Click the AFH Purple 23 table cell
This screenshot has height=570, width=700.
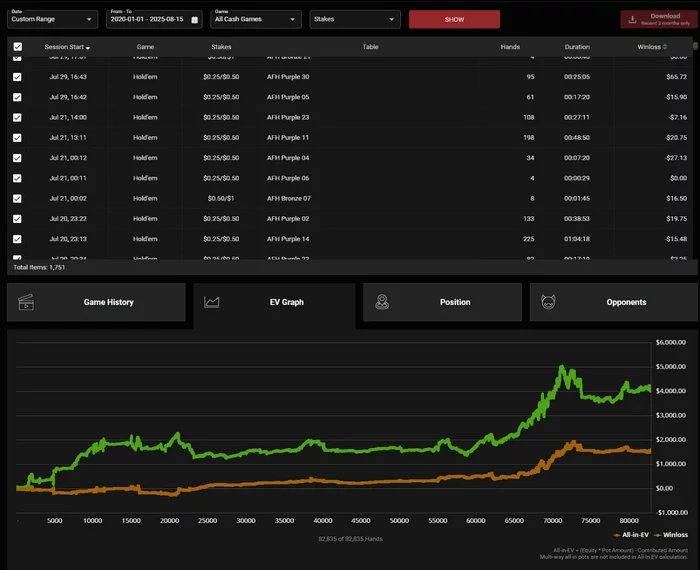288,117
